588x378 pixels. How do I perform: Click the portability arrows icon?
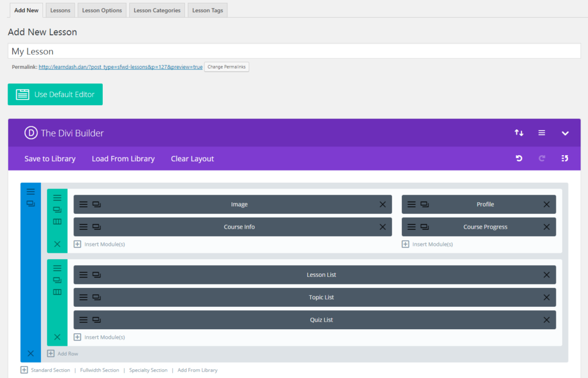(x=519, y=133)
